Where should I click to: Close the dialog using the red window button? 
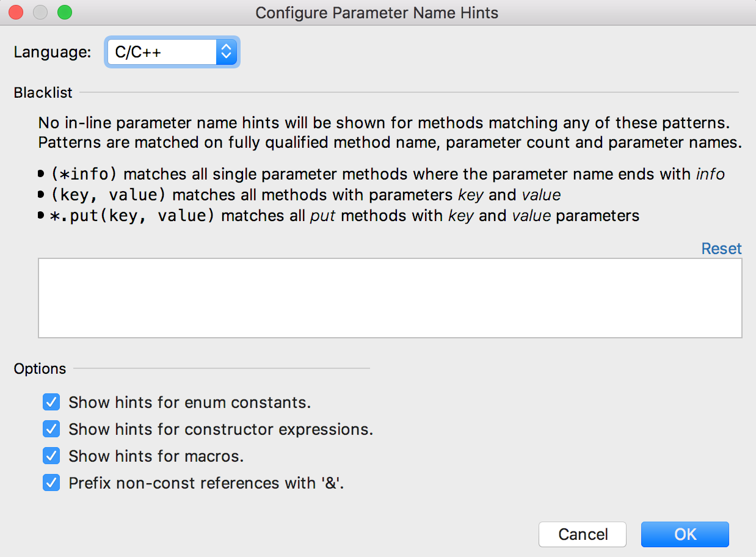(x=16, y=12)
